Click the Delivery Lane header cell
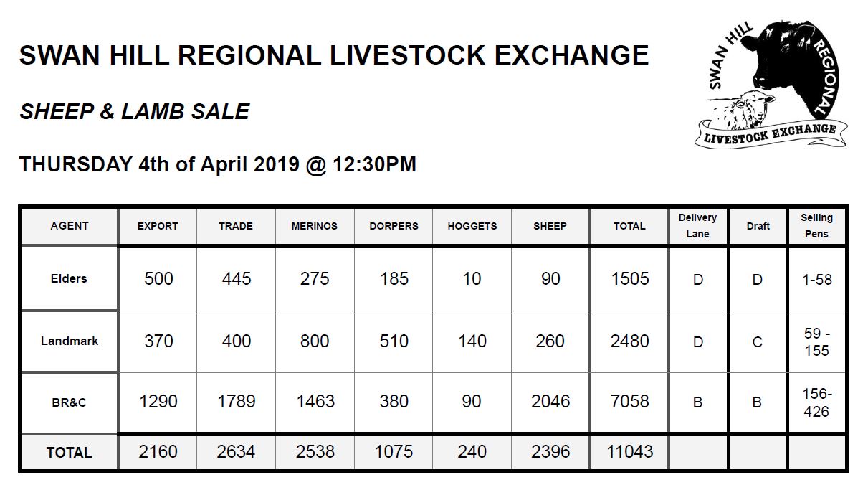 coord(698,225)
